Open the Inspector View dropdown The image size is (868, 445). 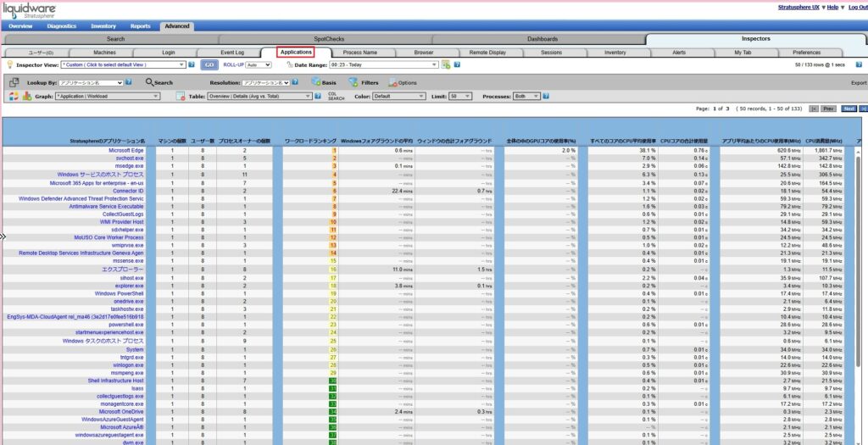point(124,64)
